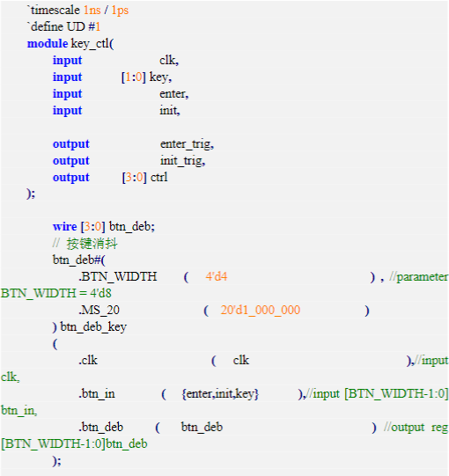Click the [1:0] key port declaration
This screenshot has height=476, width=449.
click(x=147, y=77)
